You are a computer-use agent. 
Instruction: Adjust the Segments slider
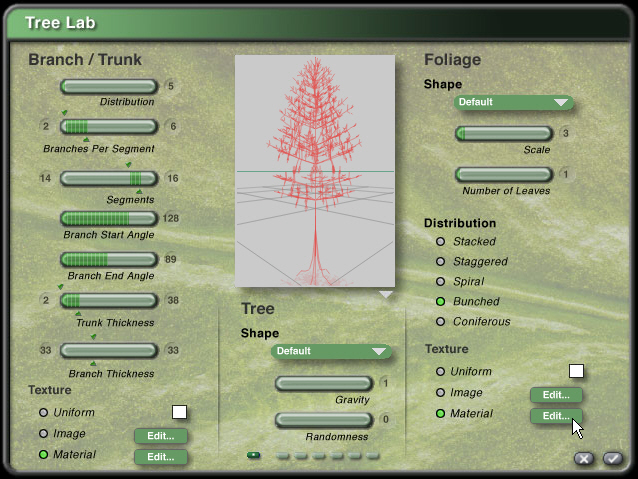[x=109, y=178]
